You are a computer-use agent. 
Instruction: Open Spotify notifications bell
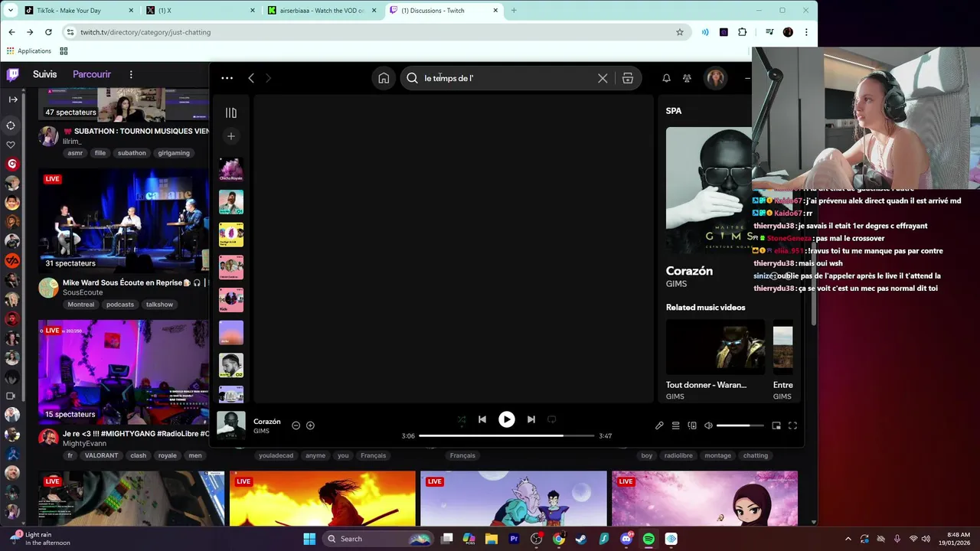point(666,78)
